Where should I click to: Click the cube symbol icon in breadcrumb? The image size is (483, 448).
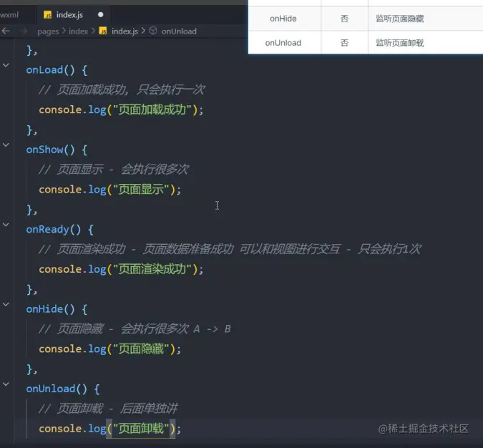(x=153, y=31)
